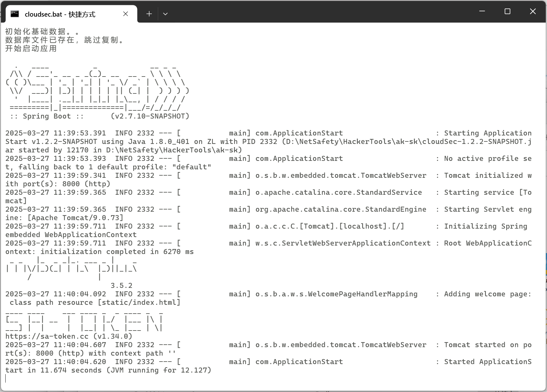The image size is (547, 392).
Task: Click the text 'Apache Tomcat/9.0.73'
Action: [x=76, y=218]
